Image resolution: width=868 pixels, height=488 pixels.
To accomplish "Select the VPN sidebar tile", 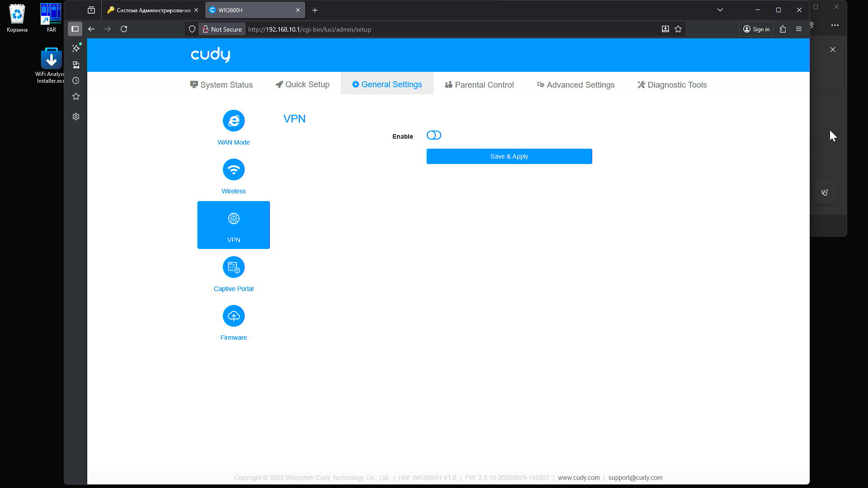I will pos(234,225).
